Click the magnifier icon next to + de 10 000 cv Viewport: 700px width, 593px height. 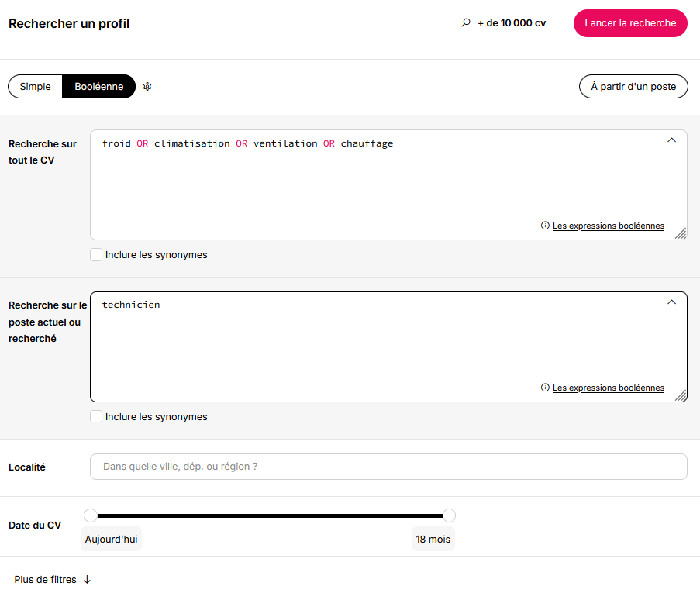point(466,22)
